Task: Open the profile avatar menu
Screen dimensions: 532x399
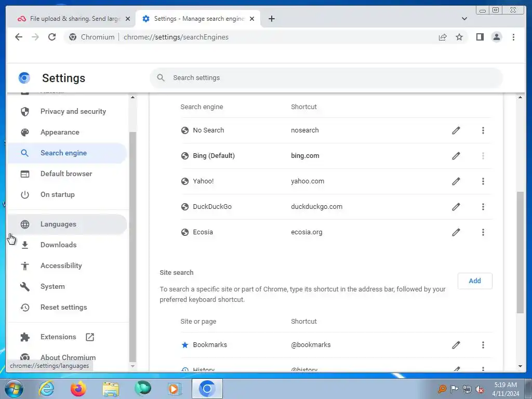Action: coord(496,37)
